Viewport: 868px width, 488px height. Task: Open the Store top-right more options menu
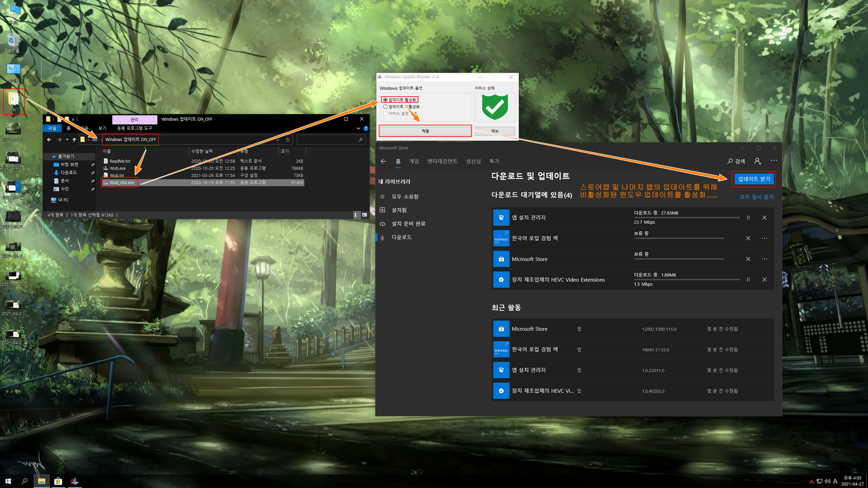pyautogui.click(x=774, y=161)
